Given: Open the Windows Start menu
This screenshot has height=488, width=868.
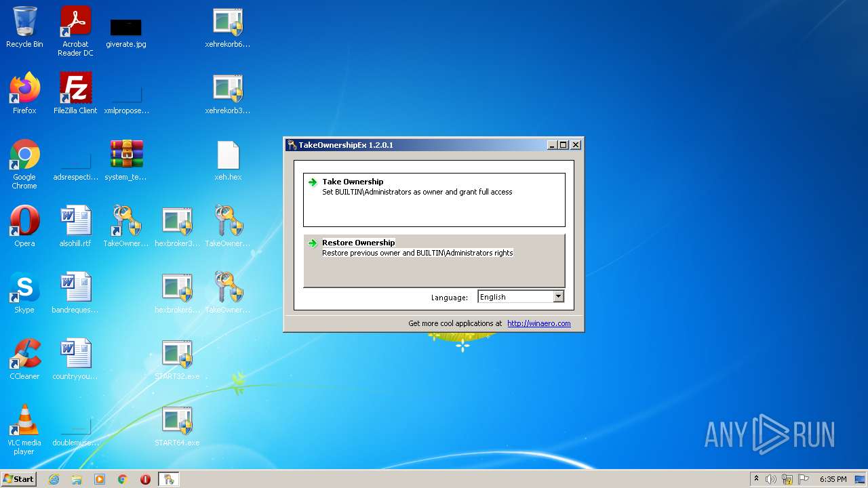Looking at the screenshot, I should click(18, 479).
